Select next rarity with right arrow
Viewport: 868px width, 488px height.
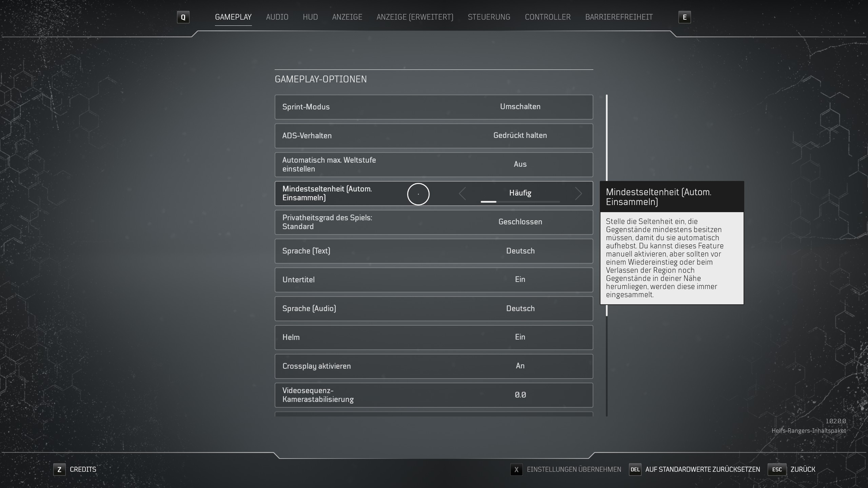[x=578, y=194]
